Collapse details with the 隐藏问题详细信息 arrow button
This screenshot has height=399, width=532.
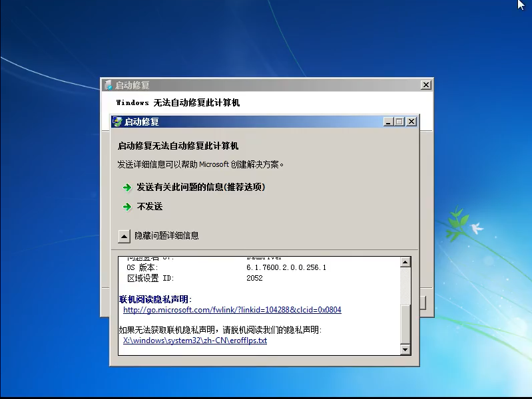click(125, 236)
